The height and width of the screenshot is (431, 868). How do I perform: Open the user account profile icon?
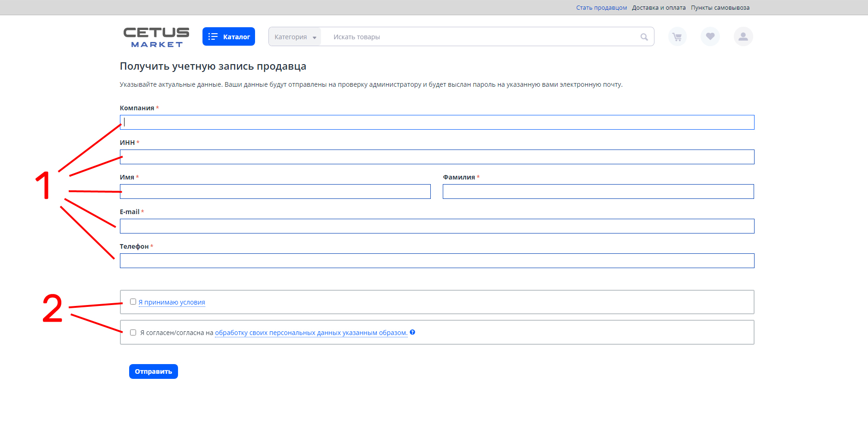click(x=743, y=37)
